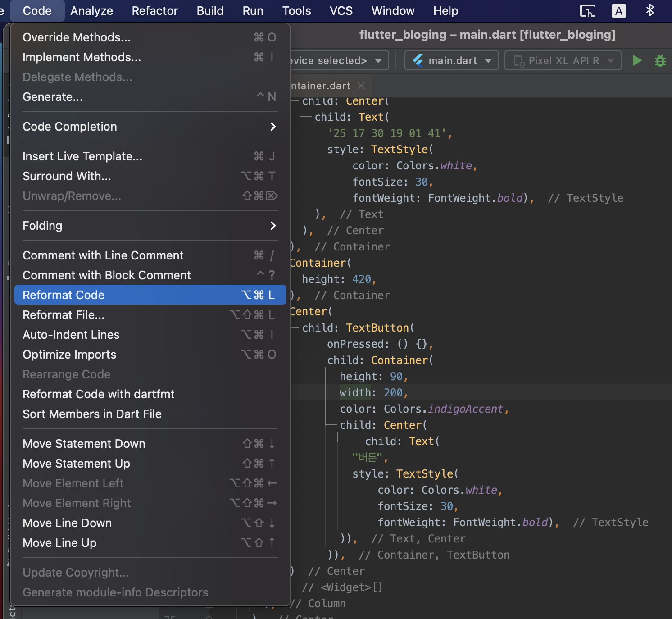Image resolution: width=672 pixels, height=619 pixels.
Task: Click the '25 17 30 19 01 41' string
Action: coord(387,133)
